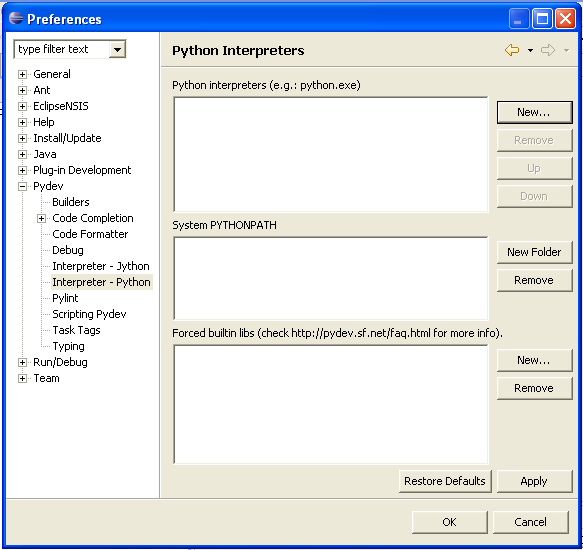Expand the Run/Debug tree node
The height and width of the screenshot is (550, 583).
pos(22,362)
